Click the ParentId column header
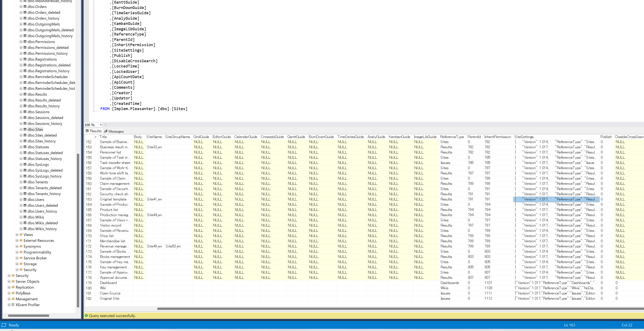This screenshot has height=331, width=644. click(x=475, y=137)
